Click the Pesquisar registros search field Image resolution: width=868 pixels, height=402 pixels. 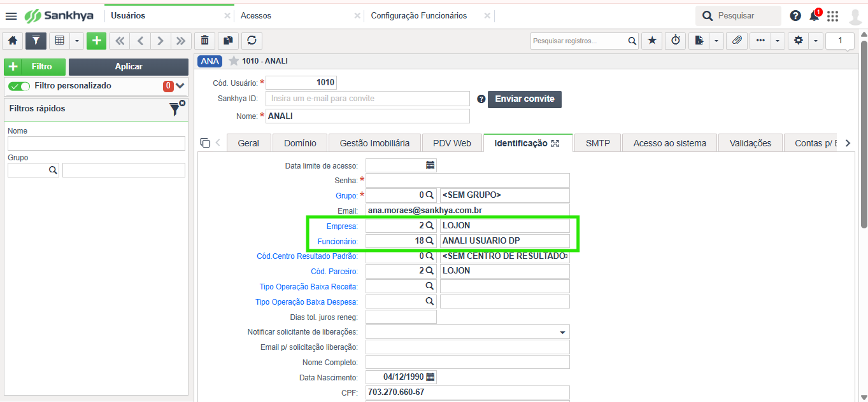(x=578, y=41)
